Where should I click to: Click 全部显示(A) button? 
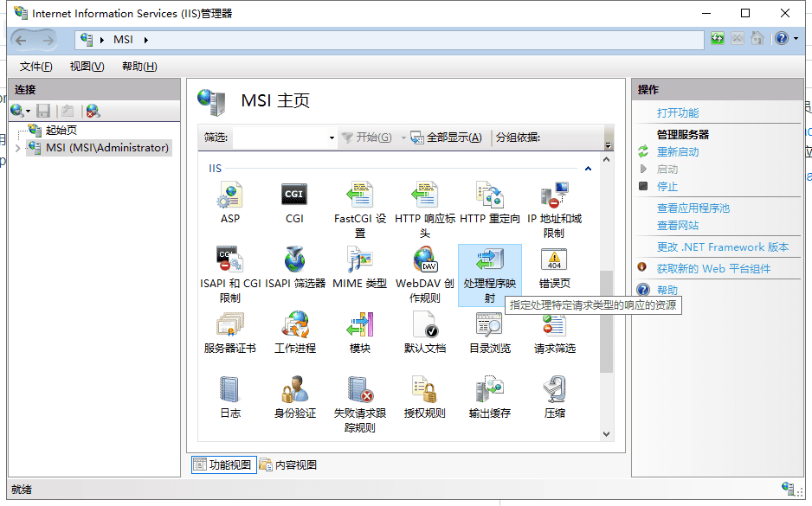446,138
